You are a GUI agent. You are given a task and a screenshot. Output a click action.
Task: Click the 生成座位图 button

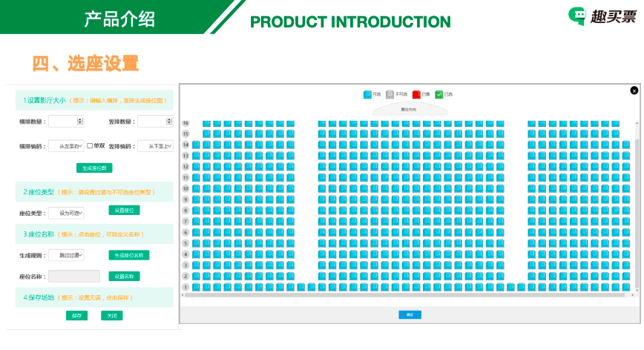tap(94, 168)
